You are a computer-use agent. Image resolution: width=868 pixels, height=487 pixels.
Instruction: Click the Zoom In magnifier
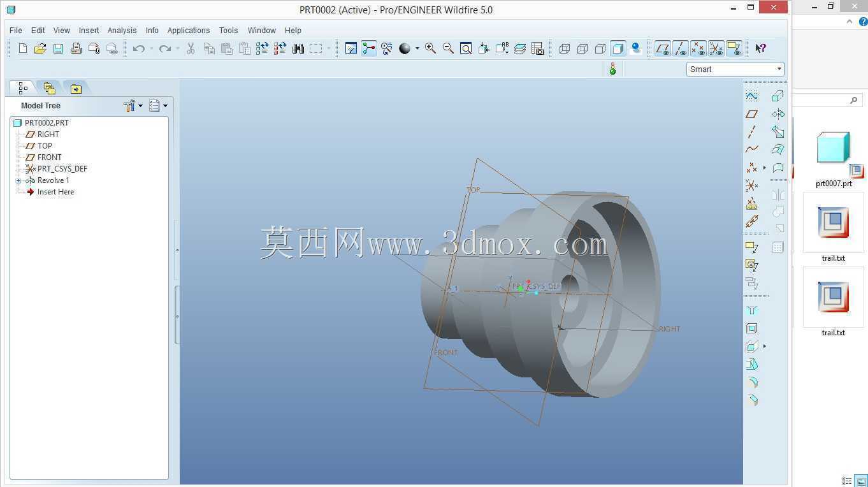click(430, 48)
